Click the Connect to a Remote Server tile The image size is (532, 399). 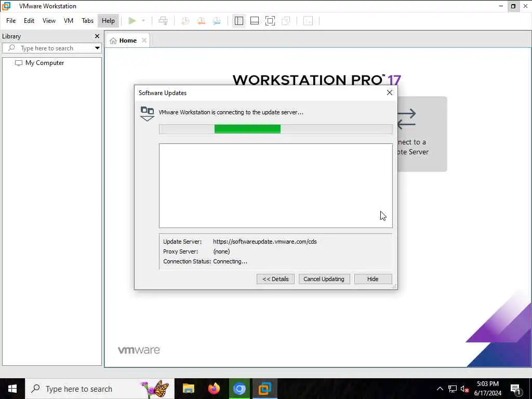(422, 134)
